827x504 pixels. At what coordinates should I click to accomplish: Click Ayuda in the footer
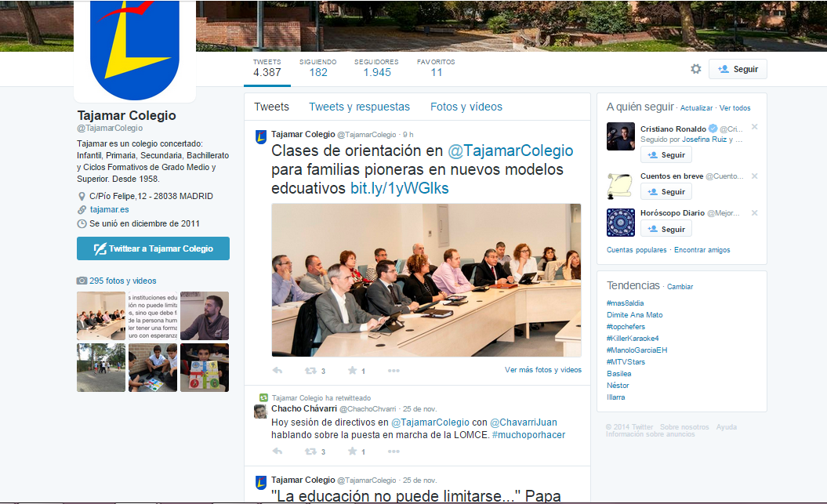pyautogui.click(x=726, y=427)
